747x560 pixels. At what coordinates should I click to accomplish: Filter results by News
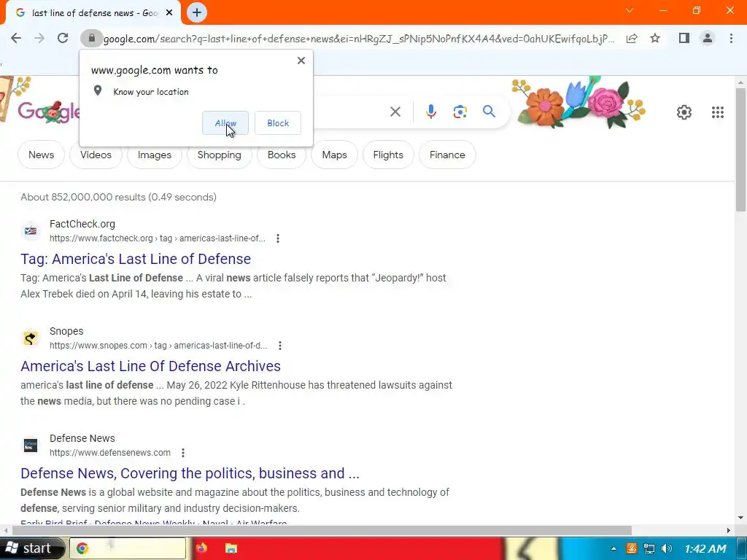tap(41, 155)
